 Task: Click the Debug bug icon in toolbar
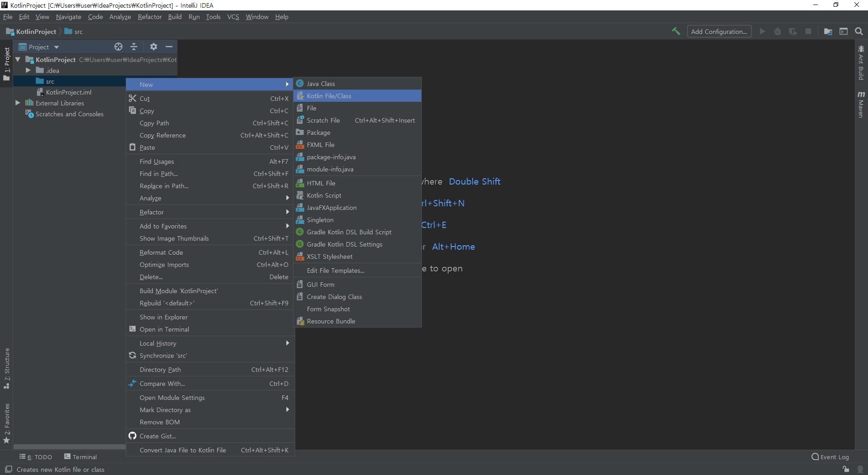coord(778,31)
